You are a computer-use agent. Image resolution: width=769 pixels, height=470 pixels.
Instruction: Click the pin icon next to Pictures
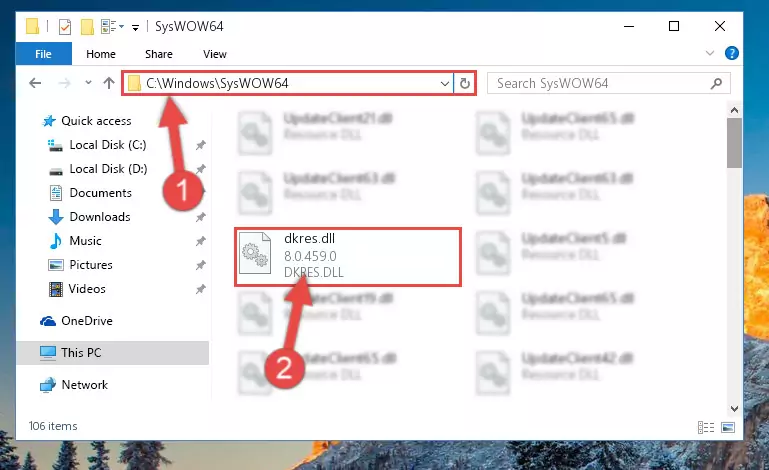pyautogui.click(x=200, y=265)
